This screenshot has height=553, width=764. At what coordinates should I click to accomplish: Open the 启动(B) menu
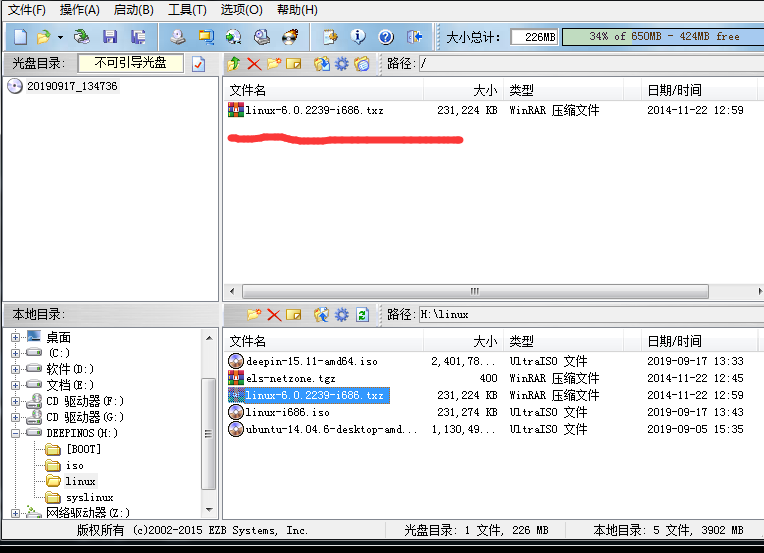[x=134, y=10]
